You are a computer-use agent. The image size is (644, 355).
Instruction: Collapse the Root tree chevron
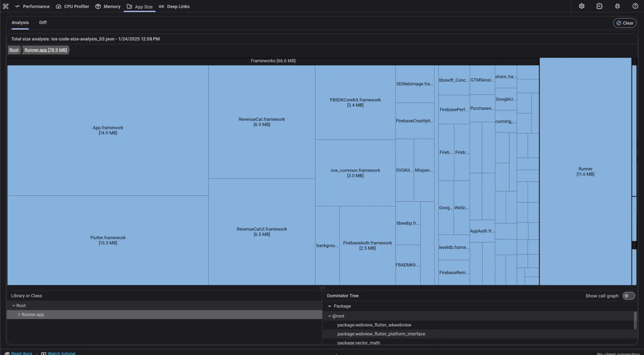pyautogui.click(x=14, y=306)
